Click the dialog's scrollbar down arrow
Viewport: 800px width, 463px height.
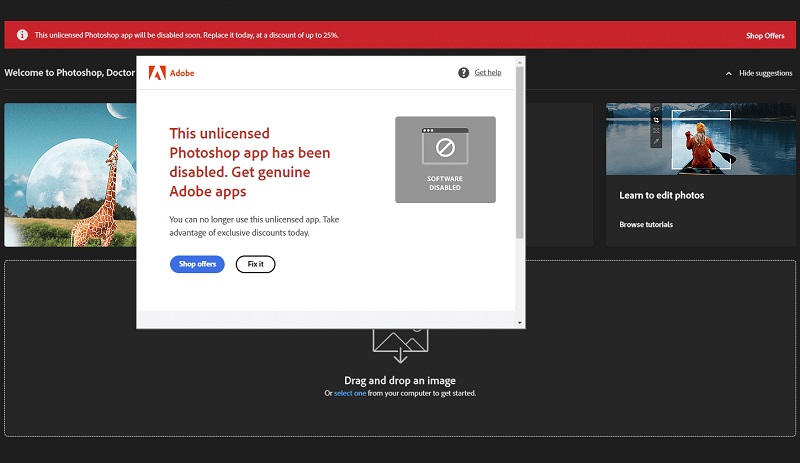520,323
